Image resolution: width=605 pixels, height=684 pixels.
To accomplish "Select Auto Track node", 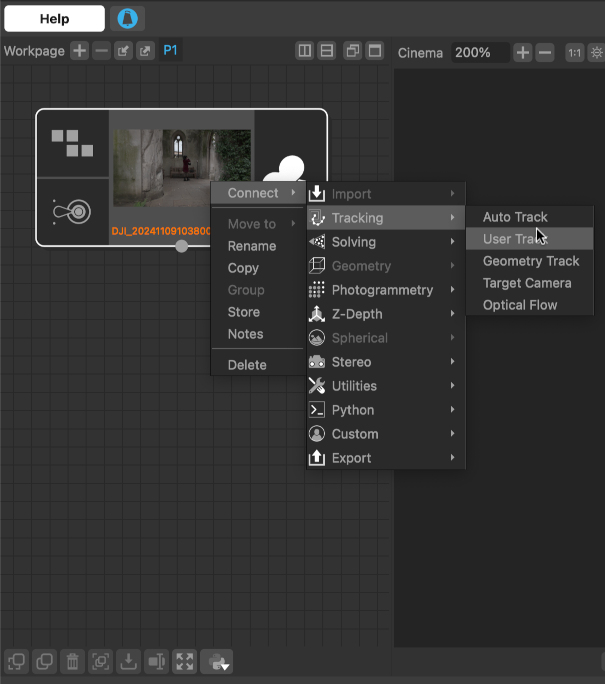I will [x=530, y=217].
